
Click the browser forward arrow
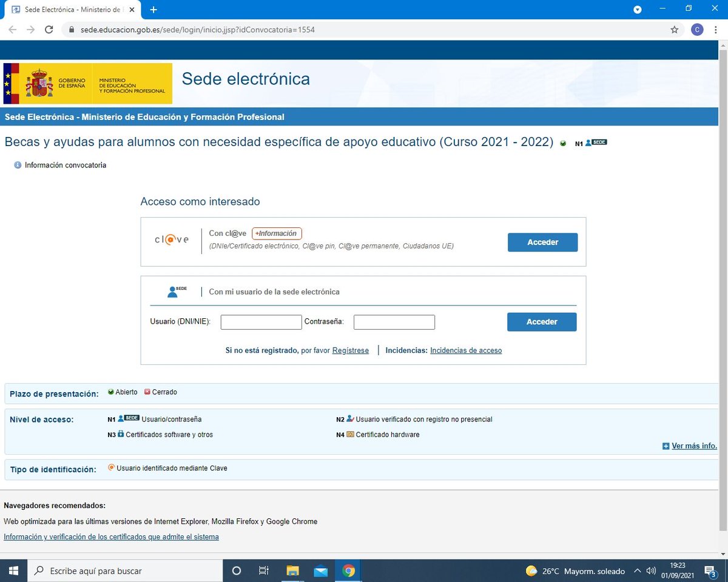coord(31,30)
